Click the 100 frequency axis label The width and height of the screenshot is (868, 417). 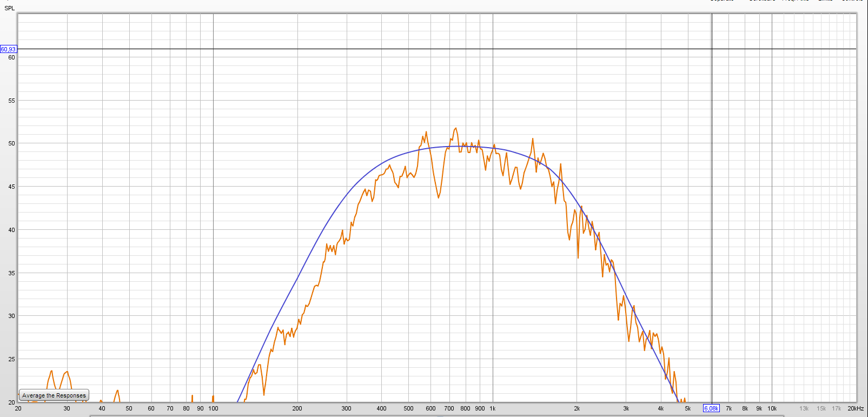tap(214, 408)
